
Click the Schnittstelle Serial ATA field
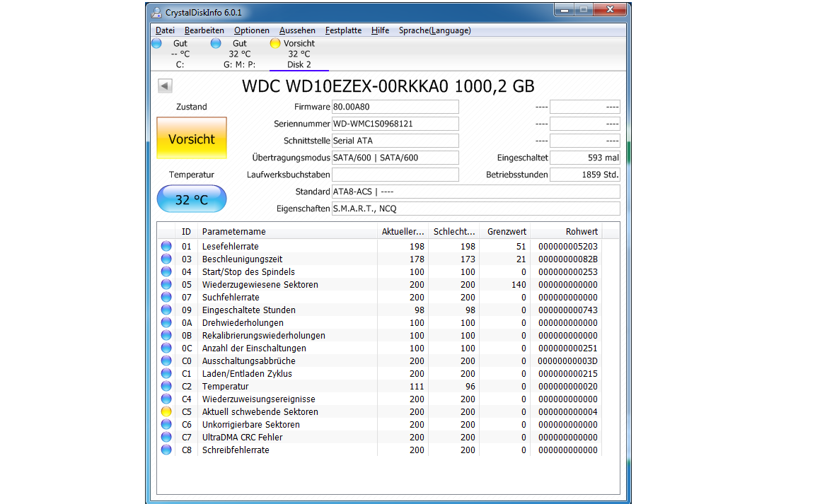tap(395, 141)
